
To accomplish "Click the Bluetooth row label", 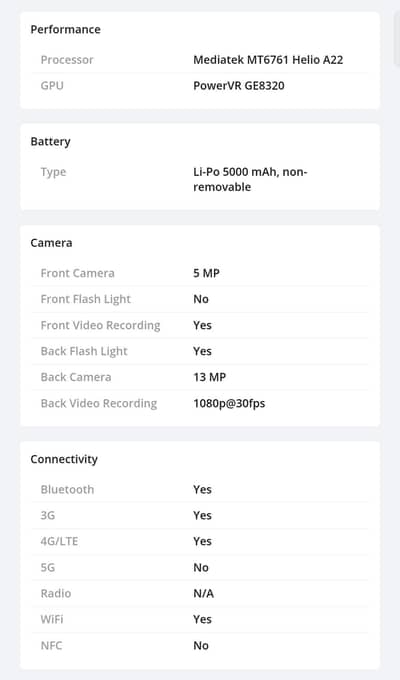I will point(67,490).
